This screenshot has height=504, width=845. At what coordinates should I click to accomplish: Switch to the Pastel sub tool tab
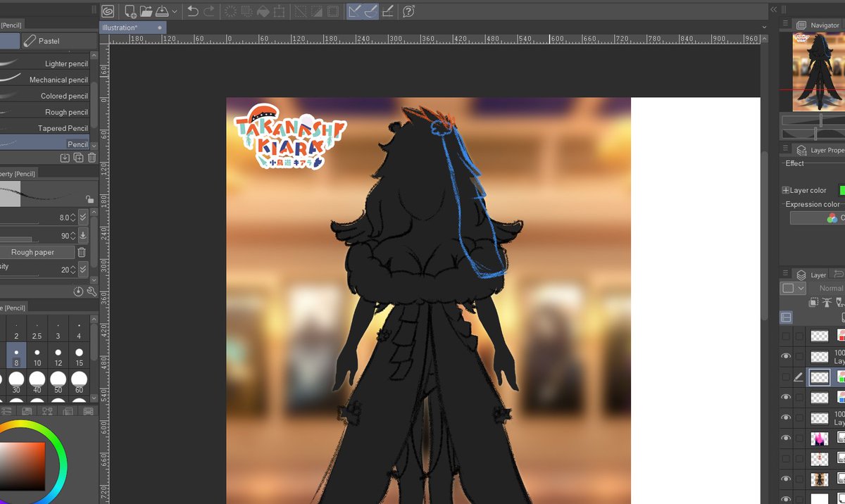58,41
